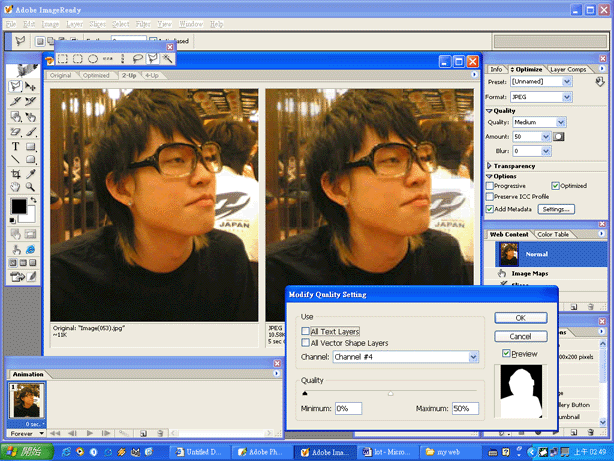This screenshot has width=614, height=461.
Task: Select the Move tool in the toolbox
Action: pos(31,86)
